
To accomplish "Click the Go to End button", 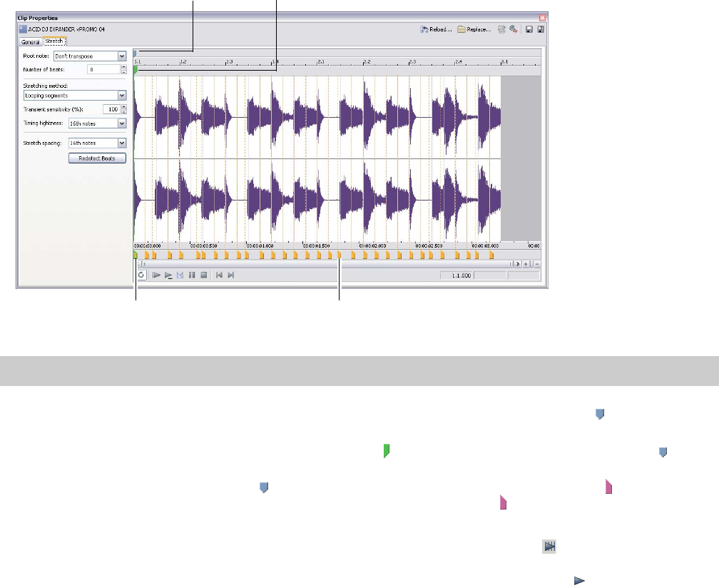I will (x=231, y=275).
